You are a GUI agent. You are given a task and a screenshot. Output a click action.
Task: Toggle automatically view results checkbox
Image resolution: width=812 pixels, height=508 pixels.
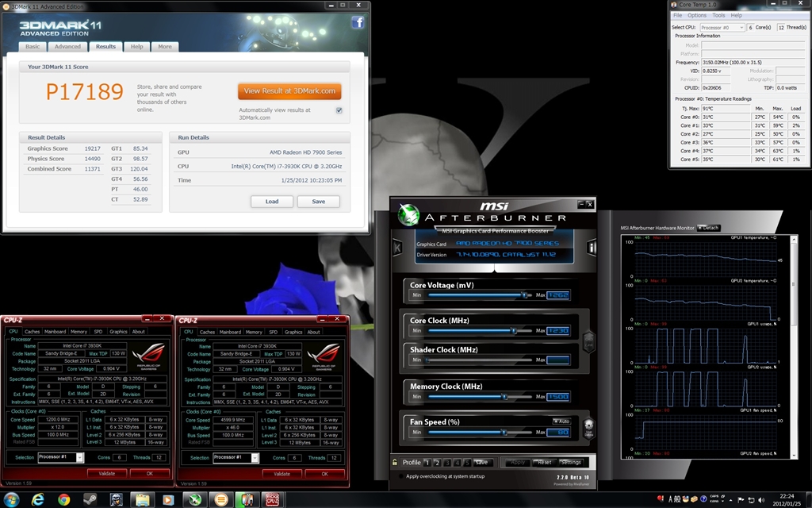point(339,110)
